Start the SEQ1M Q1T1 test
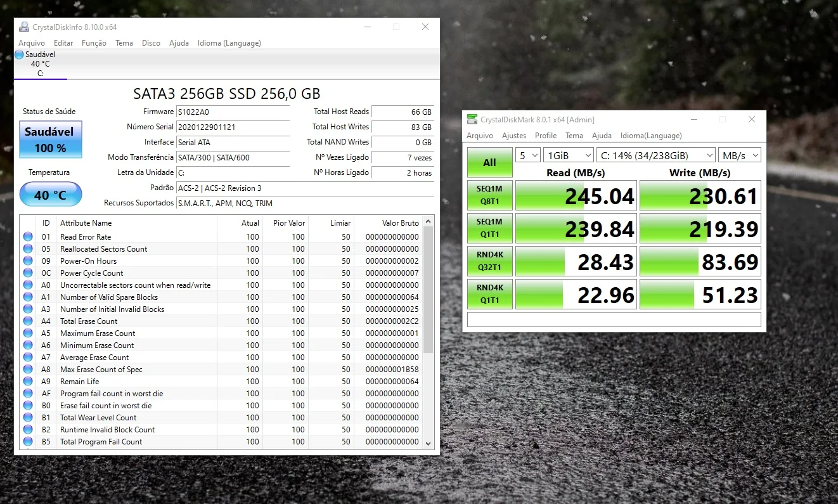 pos(489,229)
